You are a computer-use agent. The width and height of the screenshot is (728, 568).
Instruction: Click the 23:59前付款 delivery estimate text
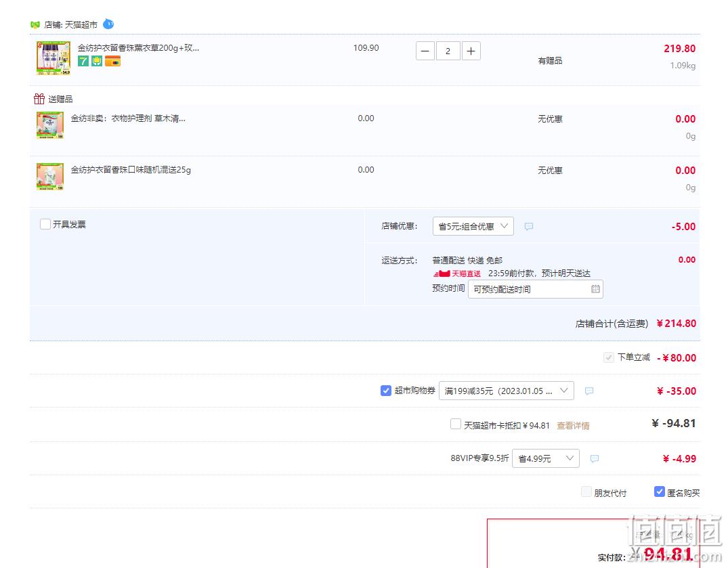point(540,274)
